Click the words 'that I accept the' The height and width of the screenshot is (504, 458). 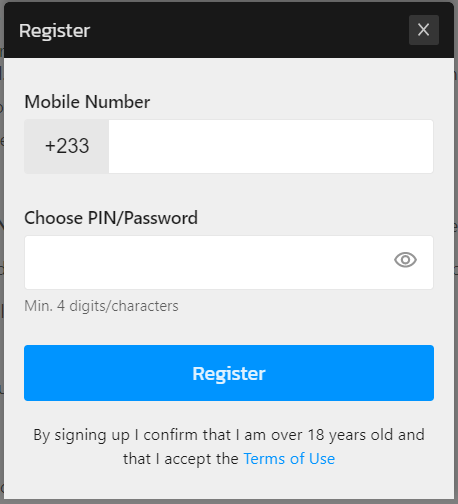pos(181,459)
